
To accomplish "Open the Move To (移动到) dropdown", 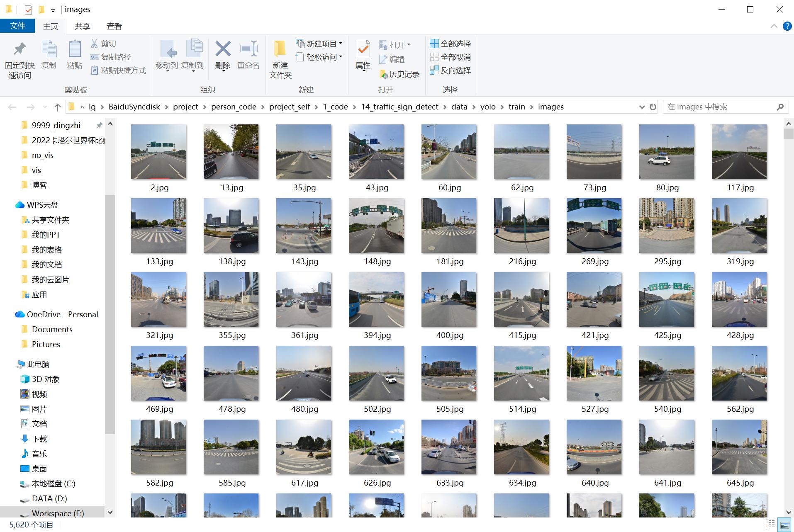I will click(167, 71).
